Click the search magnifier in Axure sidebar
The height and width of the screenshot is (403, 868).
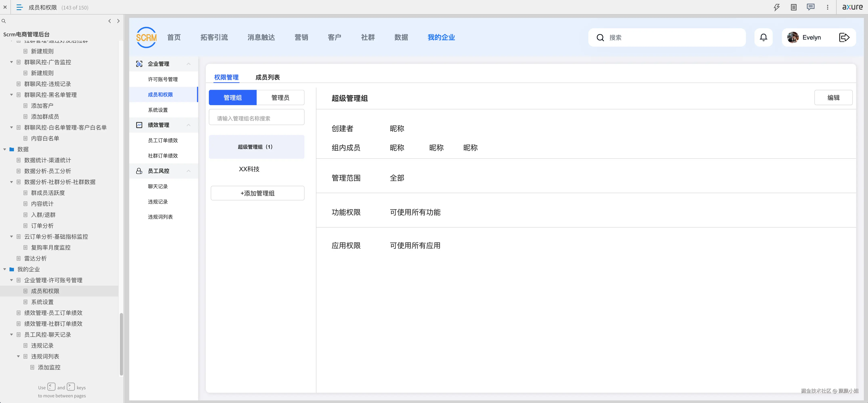(4, 21)
